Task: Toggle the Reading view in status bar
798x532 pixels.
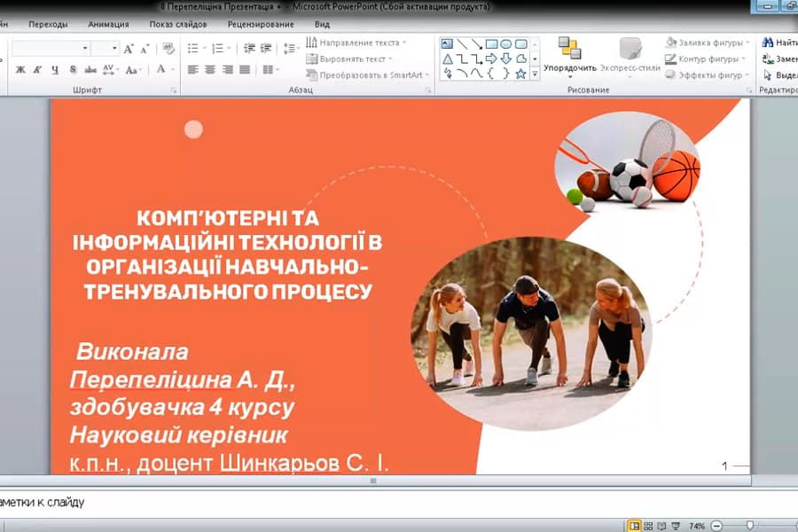Action: point(661,525)
